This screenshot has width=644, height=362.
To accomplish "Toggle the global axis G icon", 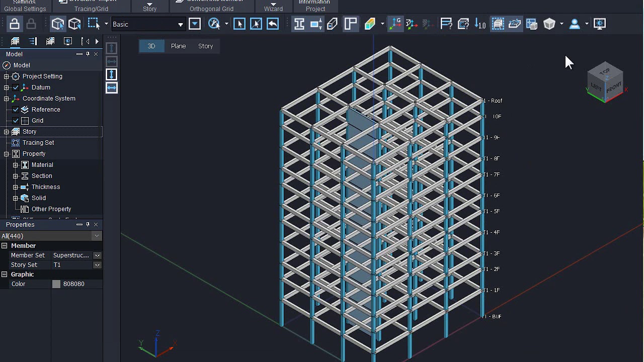I will coord(396,24).
